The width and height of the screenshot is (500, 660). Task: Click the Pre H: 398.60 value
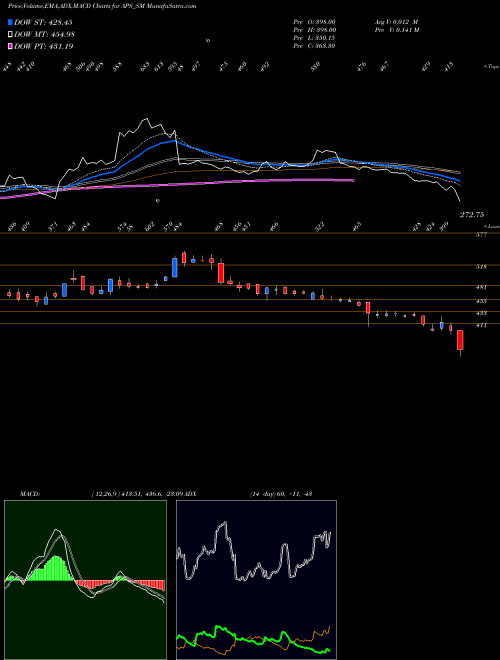(x=314, y=30)
